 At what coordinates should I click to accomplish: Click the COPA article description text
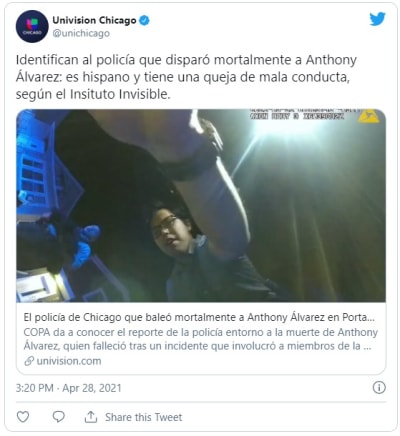point(201,339)
